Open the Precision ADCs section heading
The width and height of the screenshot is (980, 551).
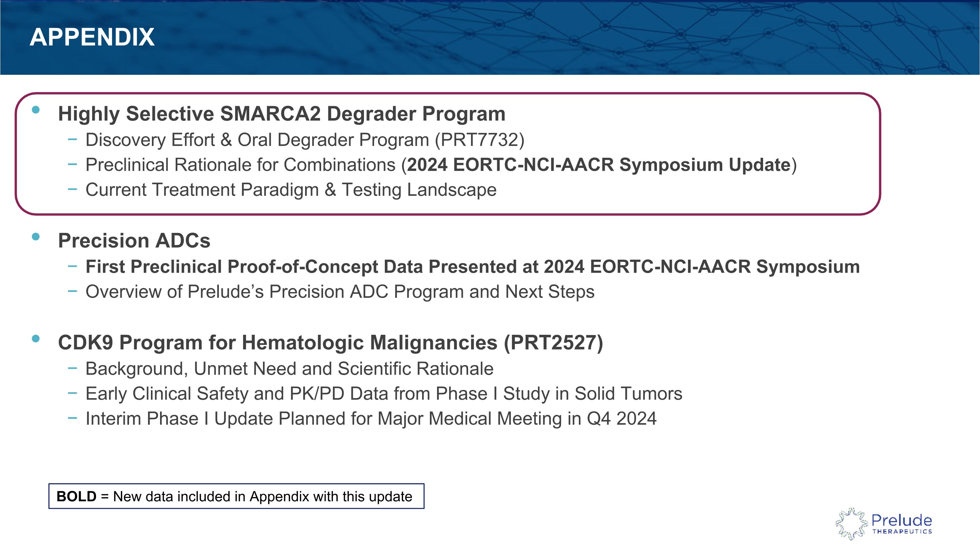pos(134,241)
